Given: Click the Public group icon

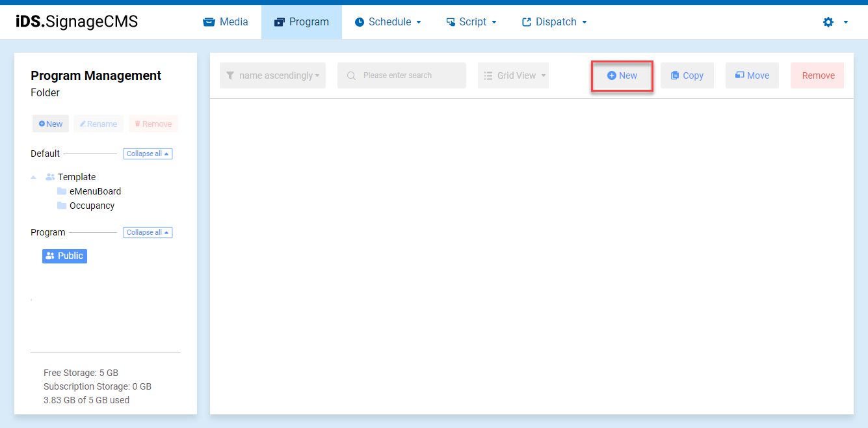Looking at the screenshot, I should tap(50, 256).
